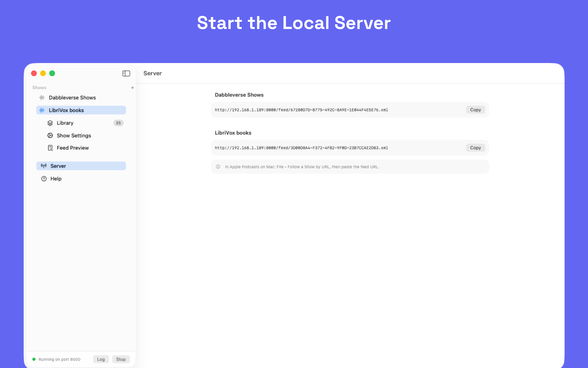Viewport: 588px width, 368px height.
Task: Copy the Dabbleverse Shows feed URL
Action: (475, 110)
